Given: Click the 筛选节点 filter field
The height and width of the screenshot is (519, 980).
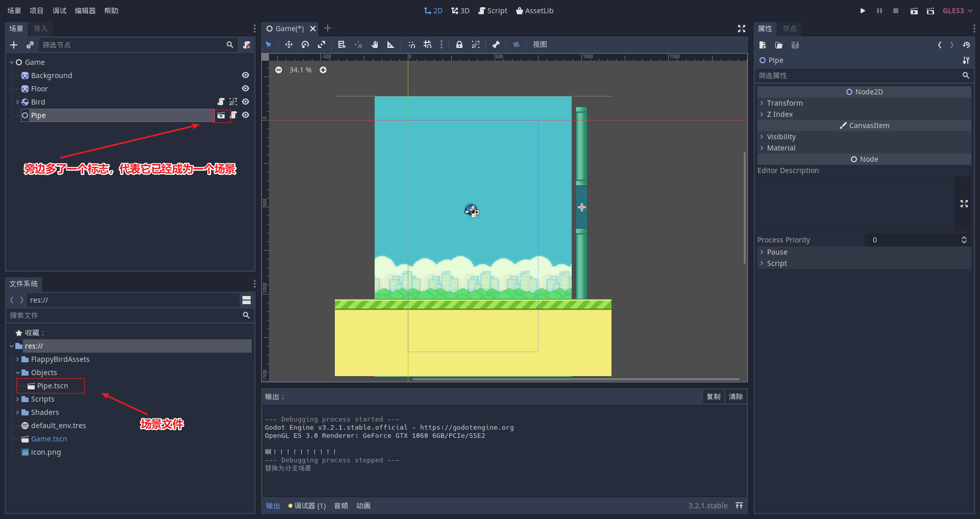Looking at the screenshot, I should [x=138, y=45].
